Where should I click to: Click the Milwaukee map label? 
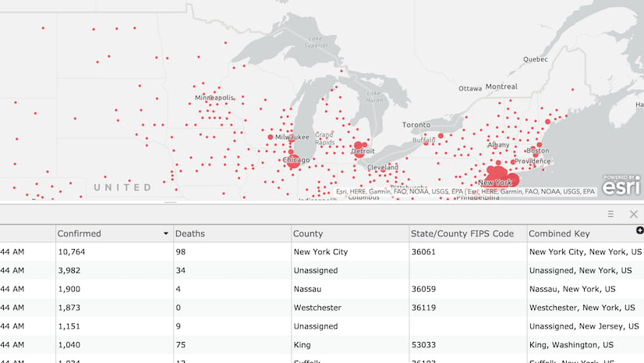point(292,137)
